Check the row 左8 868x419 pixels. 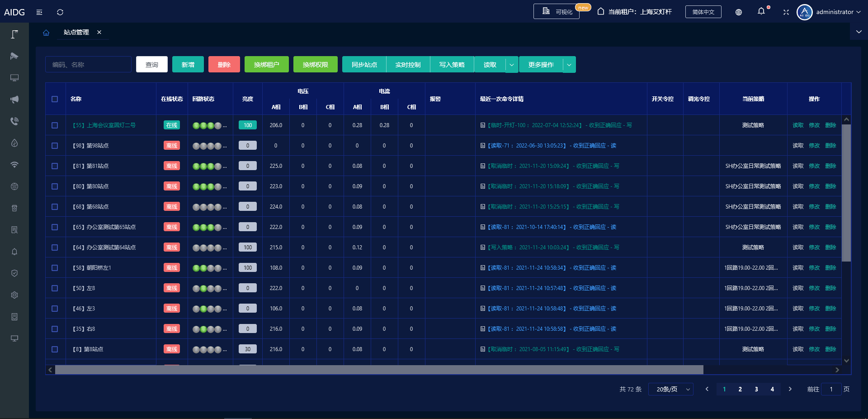coord(55,288)
